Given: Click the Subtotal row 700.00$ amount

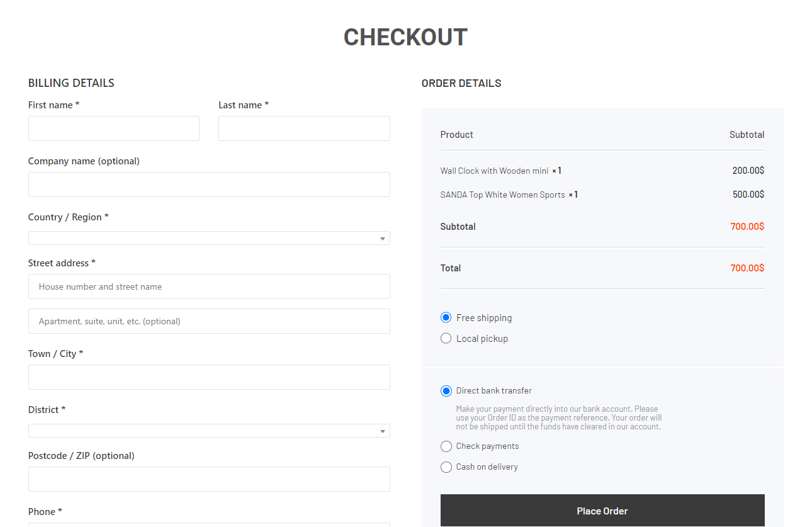Looking at the screenshot, I should (x=747, y=227).
